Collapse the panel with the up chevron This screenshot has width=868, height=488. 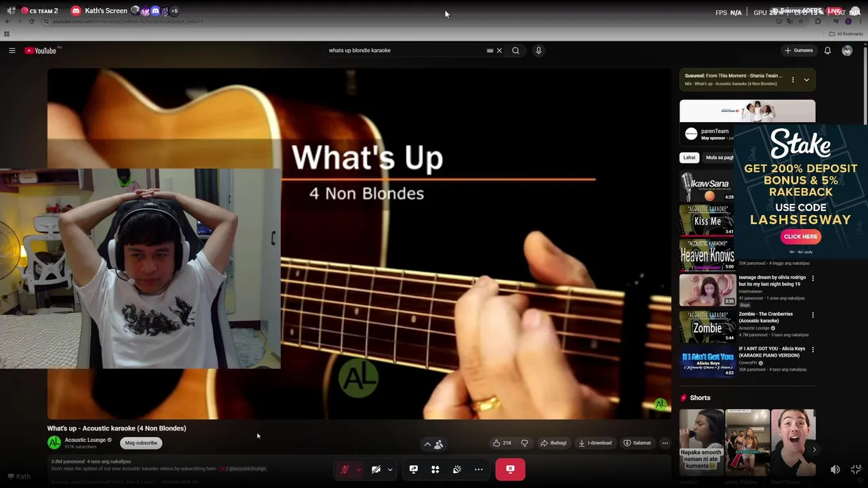(427, 445)
